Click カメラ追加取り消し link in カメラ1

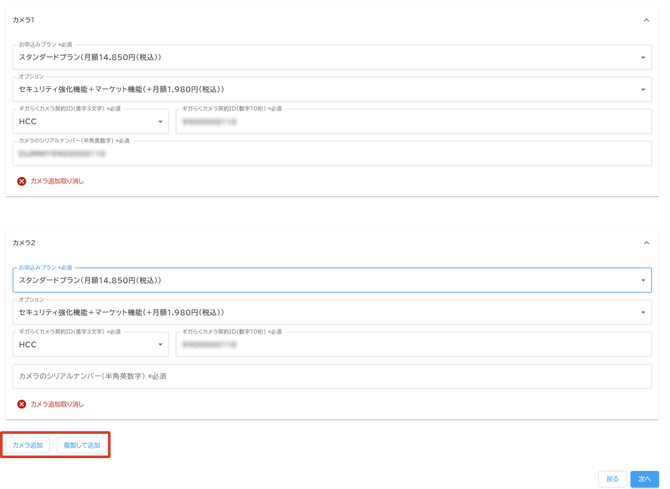[57, 182]
